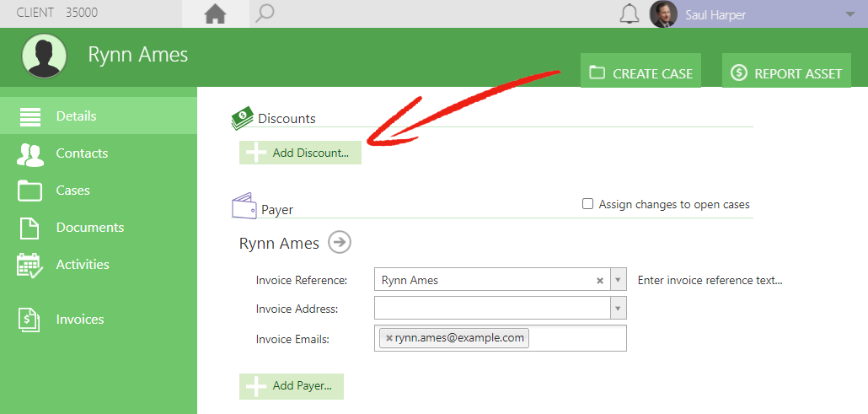Expand the Invoice Reference dropdown arrow
This screenshot has height=414, width=868.
[619, 280]
